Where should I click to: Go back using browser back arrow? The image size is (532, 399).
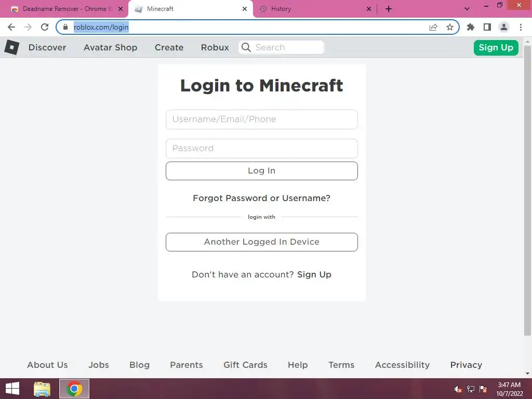(11, 27)
